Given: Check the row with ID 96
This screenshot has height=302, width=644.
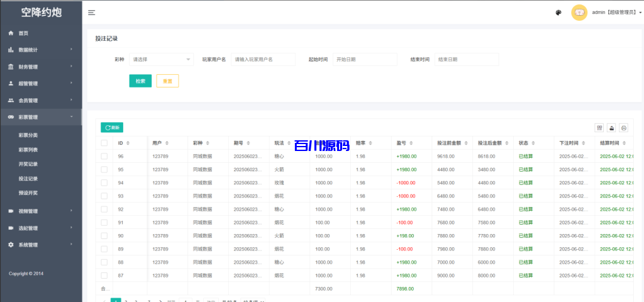Looking at the screenshot, I should pos(104,156).
